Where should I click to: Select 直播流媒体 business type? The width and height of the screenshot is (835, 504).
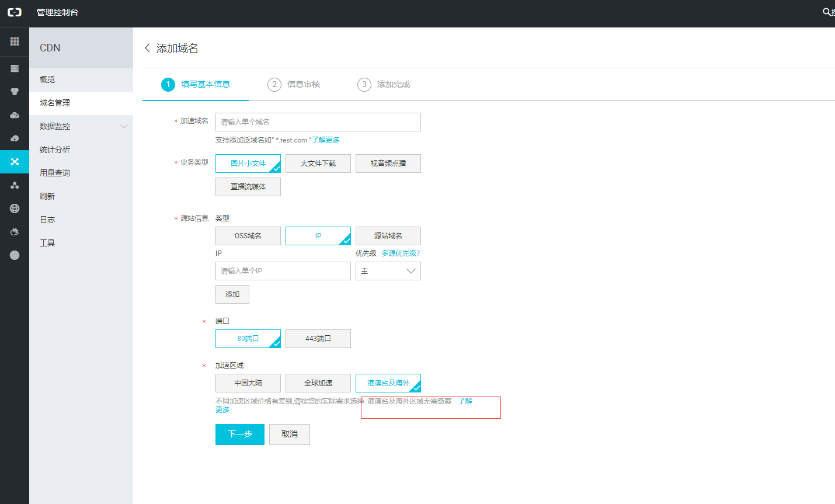click(x=248, y=187)
